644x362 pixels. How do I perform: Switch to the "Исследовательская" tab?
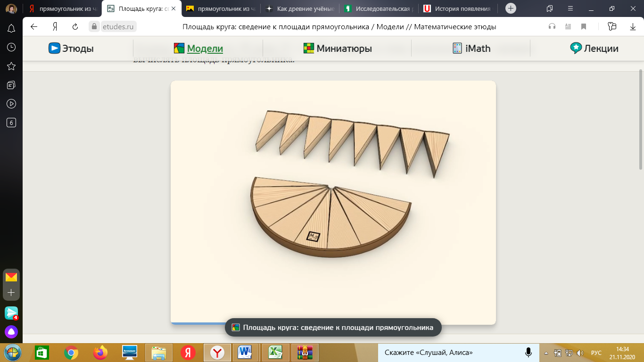[x=379, y=8]
